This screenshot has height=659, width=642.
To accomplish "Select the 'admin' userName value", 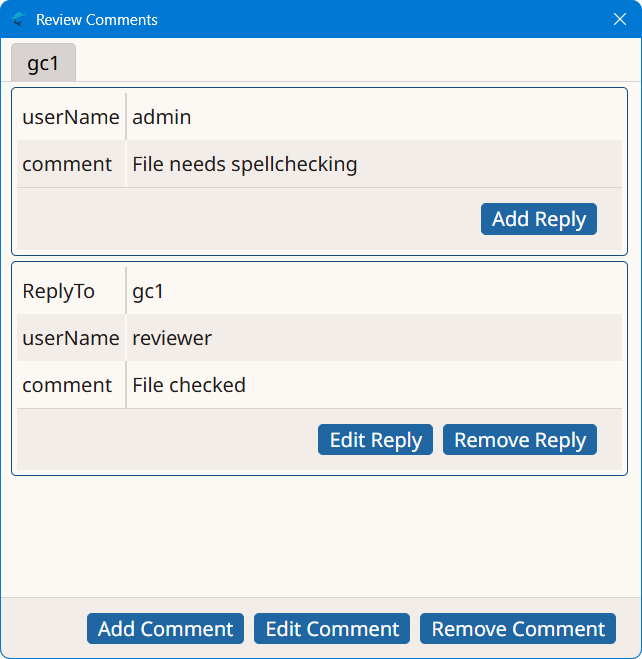I will pyautogui.click(x=162, y=117).
